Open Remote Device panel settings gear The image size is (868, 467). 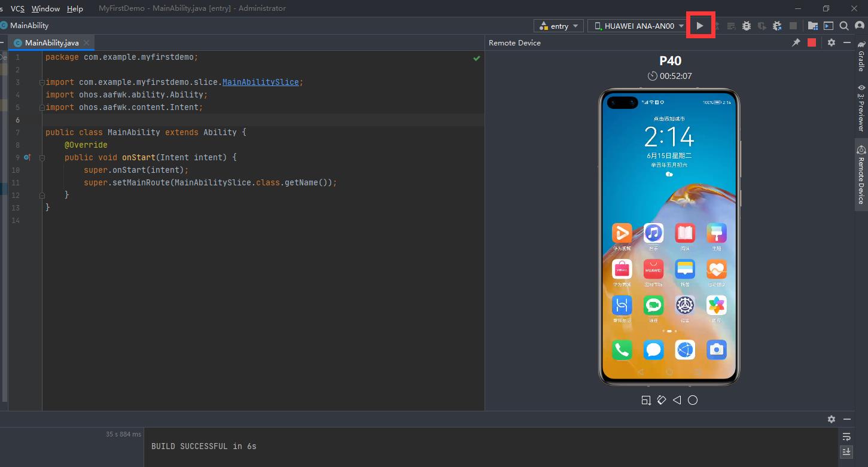(832, 42)
